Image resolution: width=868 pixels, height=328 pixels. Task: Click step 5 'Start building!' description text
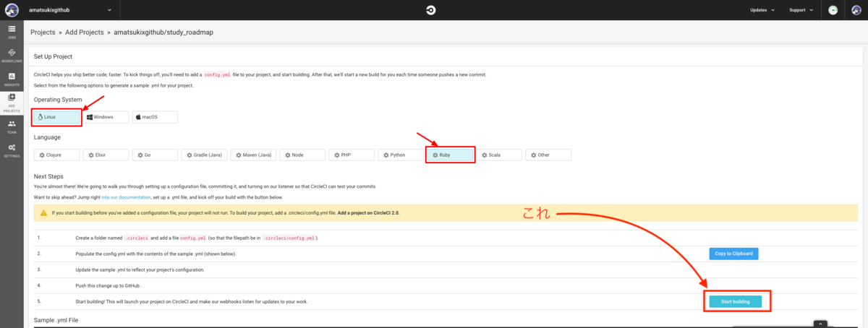pyautogui.click(x=192, y=301)
